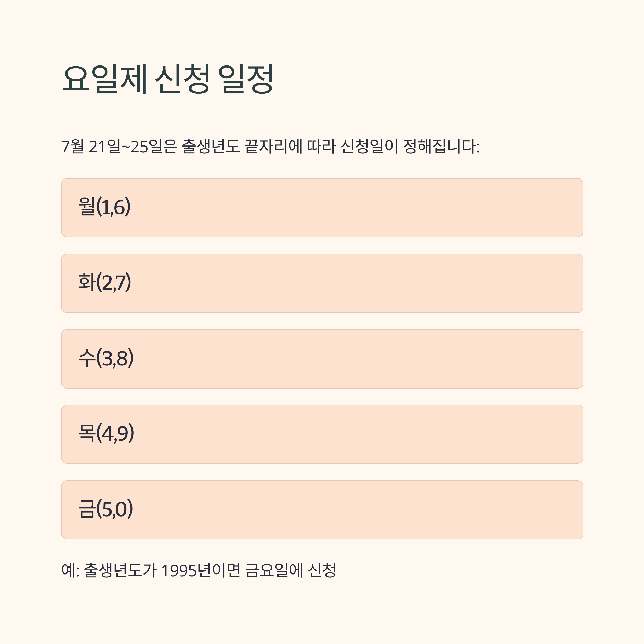This screenshot has width=644, height=644.
Task: Click the word 끝자리에 in the description
Action: [273, 146]
